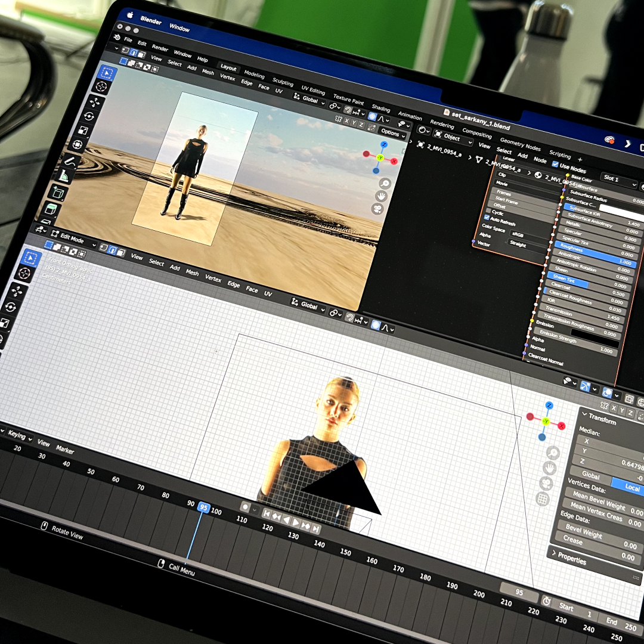This screenshot has height=644, width=644.
Task: Click the play animation button in timeline
Action: 295,522
